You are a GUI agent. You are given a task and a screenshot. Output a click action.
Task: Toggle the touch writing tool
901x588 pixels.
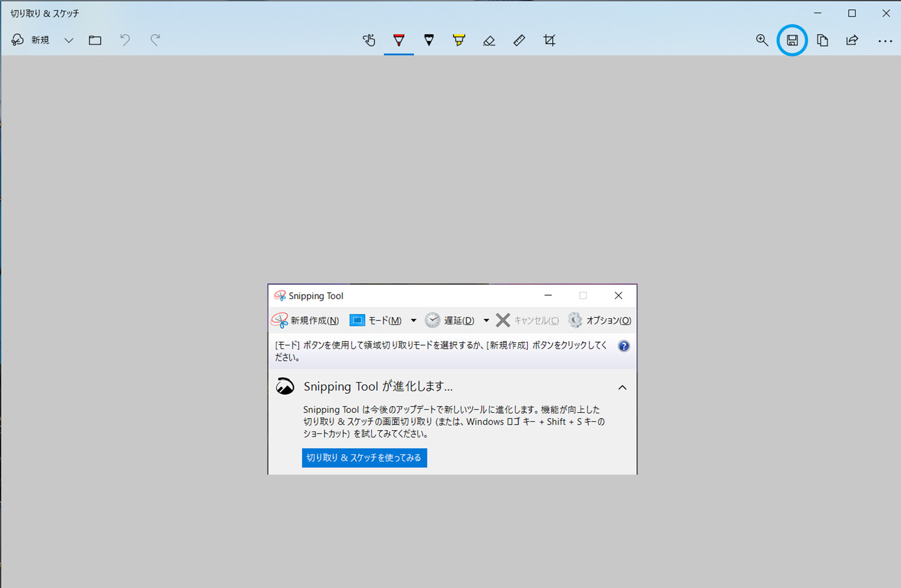click(369, 40)
